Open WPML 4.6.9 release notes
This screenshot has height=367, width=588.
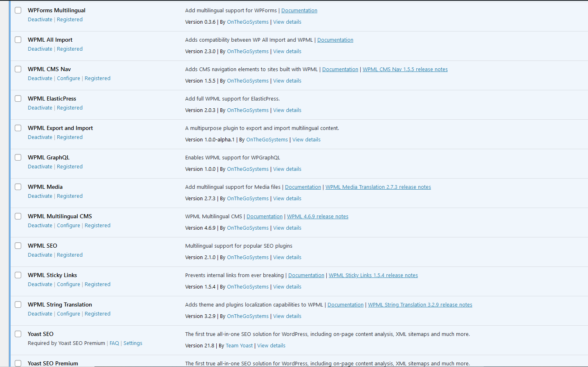(318, 217)
